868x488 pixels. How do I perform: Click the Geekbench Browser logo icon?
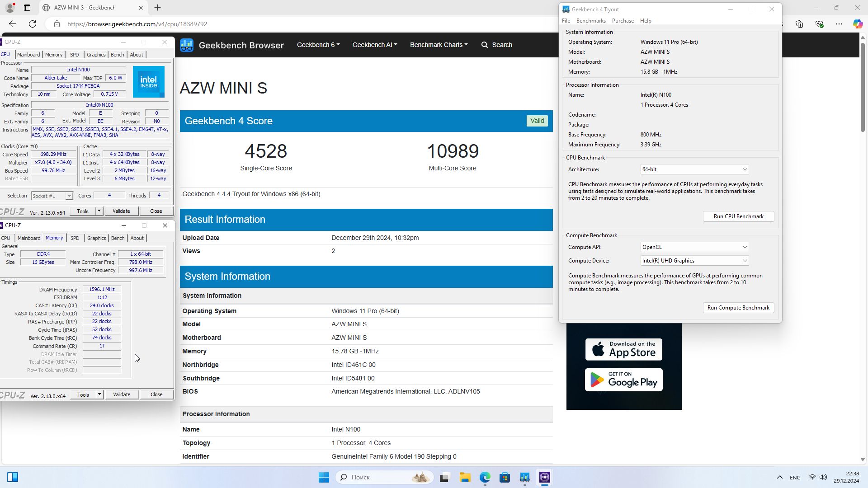point(187,45)
